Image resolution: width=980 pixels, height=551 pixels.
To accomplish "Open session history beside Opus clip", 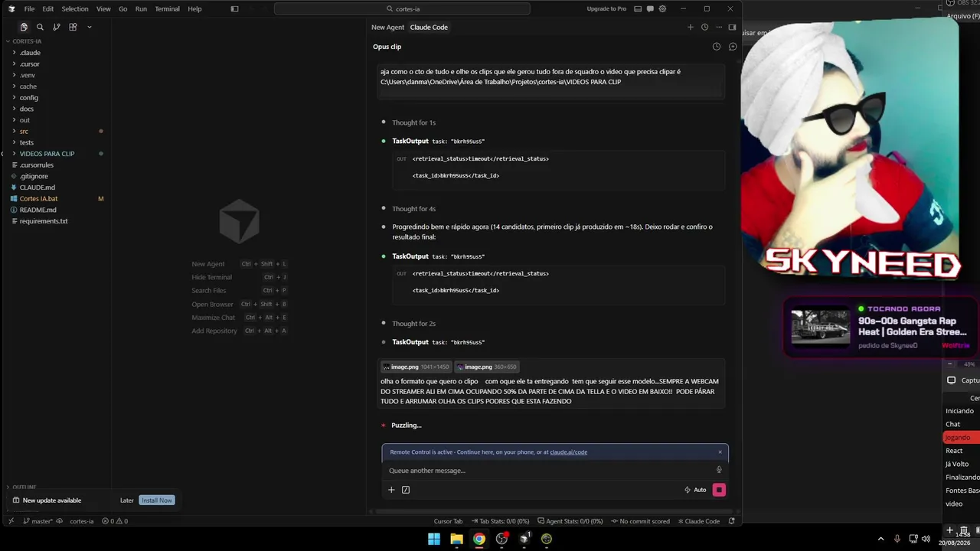I will click(x=717, y=47).
